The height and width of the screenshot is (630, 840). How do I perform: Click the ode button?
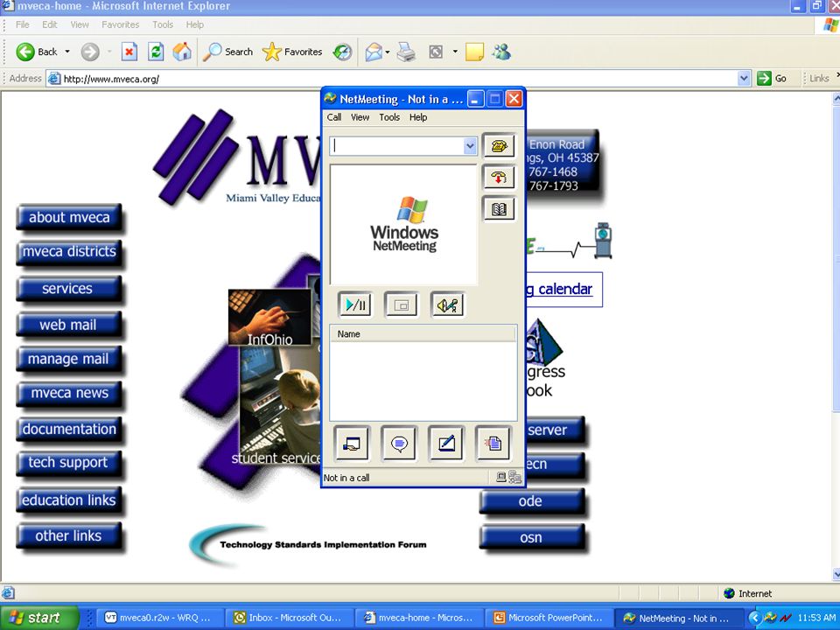531,501
